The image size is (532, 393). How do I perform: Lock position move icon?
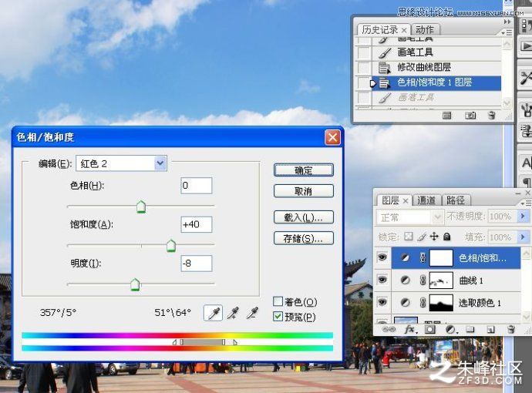[434, 237]
